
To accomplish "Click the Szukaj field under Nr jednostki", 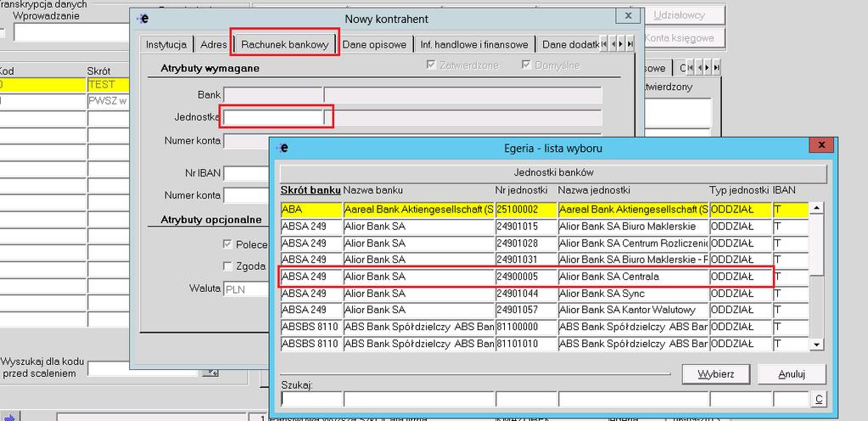I will pos(526,399).
